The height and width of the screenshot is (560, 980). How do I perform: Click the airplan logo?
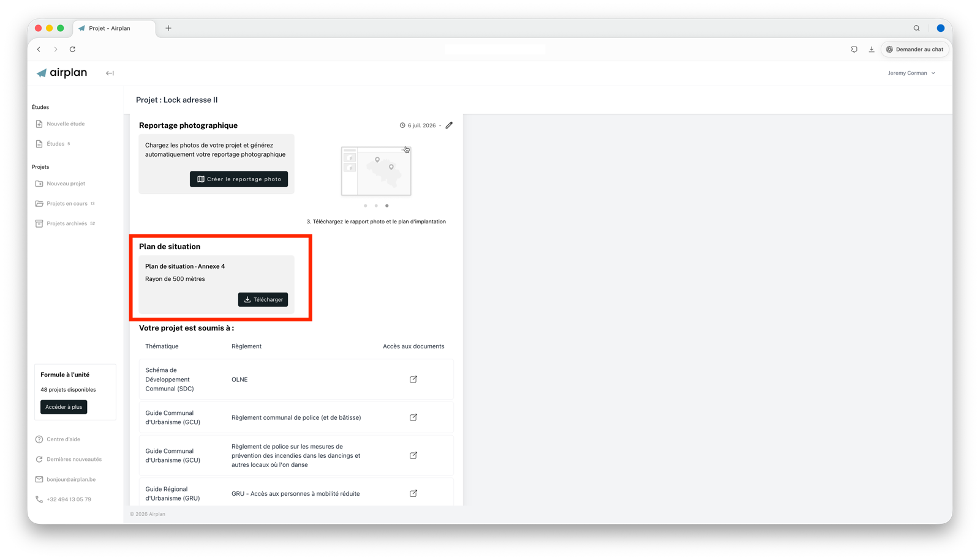(x=62, y=73)
